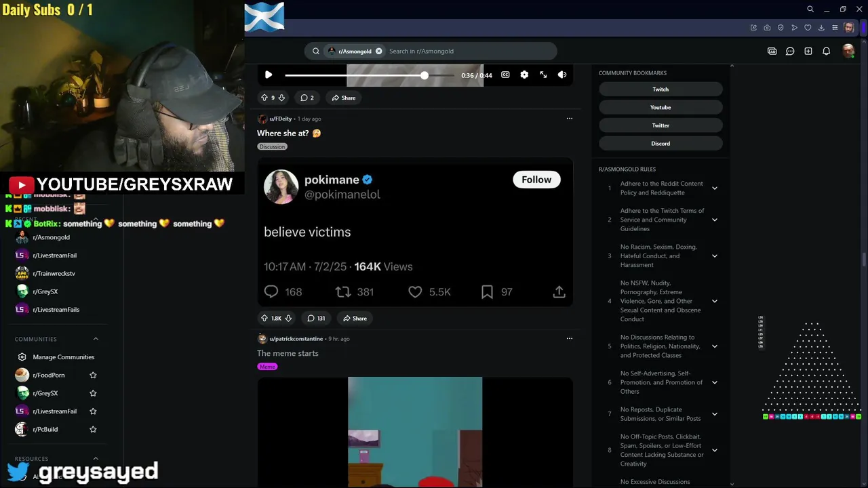
Task: Expand rule 5 No Discussions Relating to Politics
Action: pyautogui.click(x=714, y=346)
